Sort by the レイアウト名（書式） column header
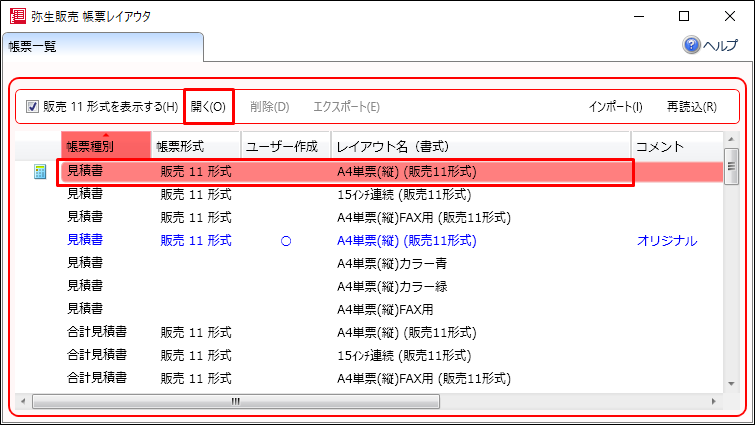This screenshot has height=425, width=755. [481, 146]
